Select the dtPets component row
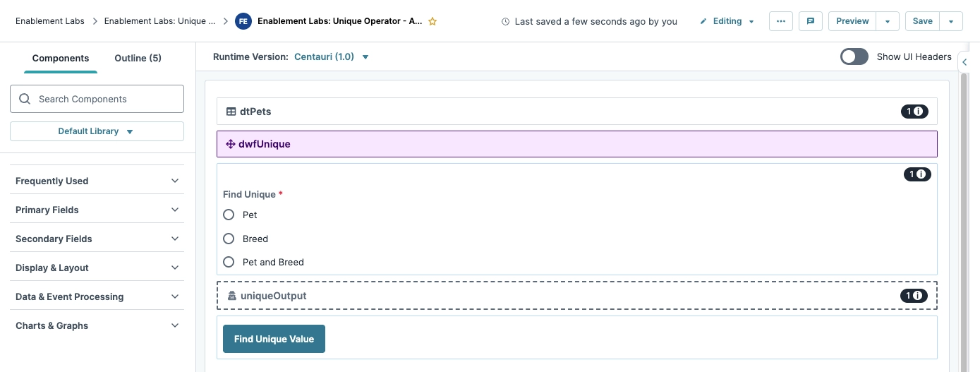 (577, 112)
